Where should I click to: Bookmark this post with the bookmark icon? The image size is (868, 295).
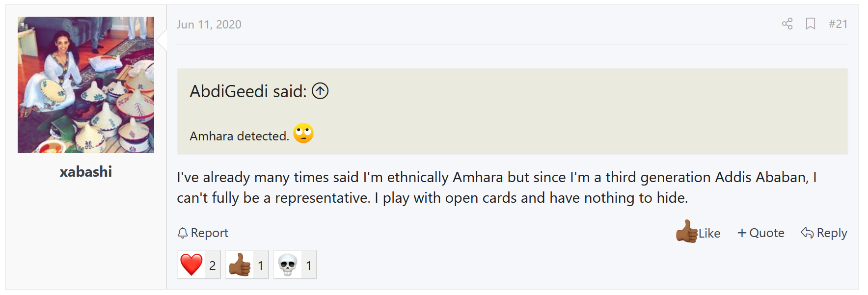[x=811, y=24]
